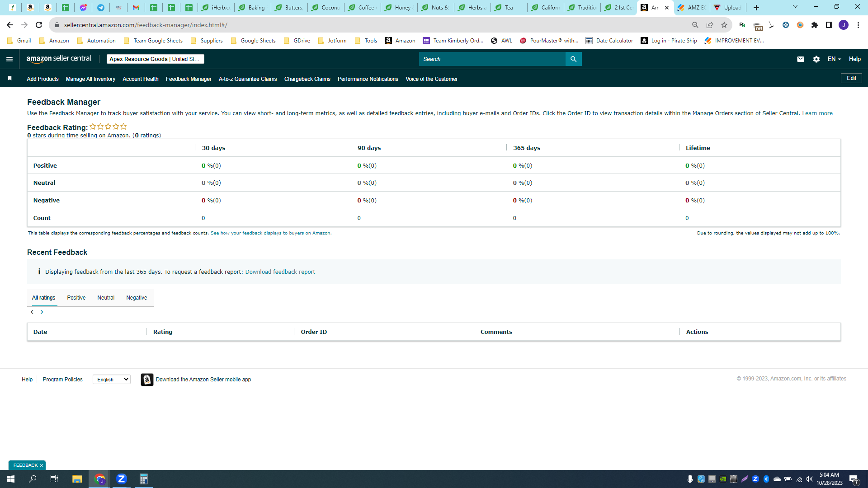Open the messages envelope icon

tap(801, 59)
